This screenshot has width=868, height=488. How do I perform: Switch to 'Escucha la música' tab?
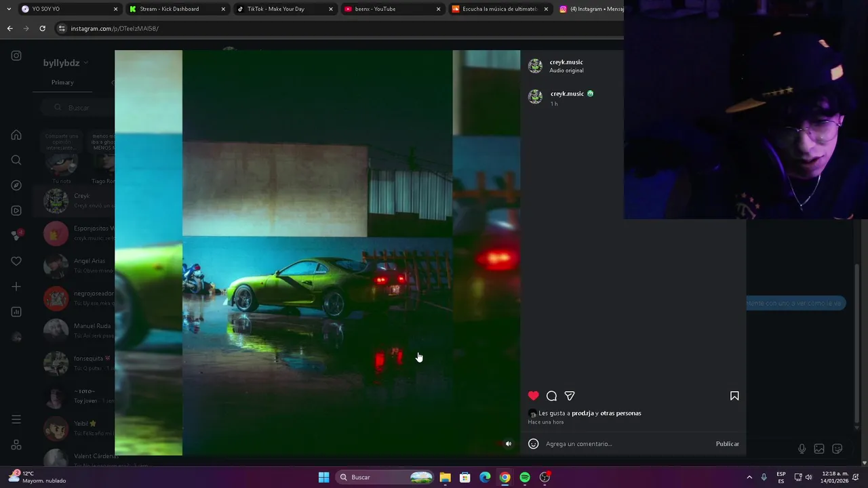(x=500, y=9)
